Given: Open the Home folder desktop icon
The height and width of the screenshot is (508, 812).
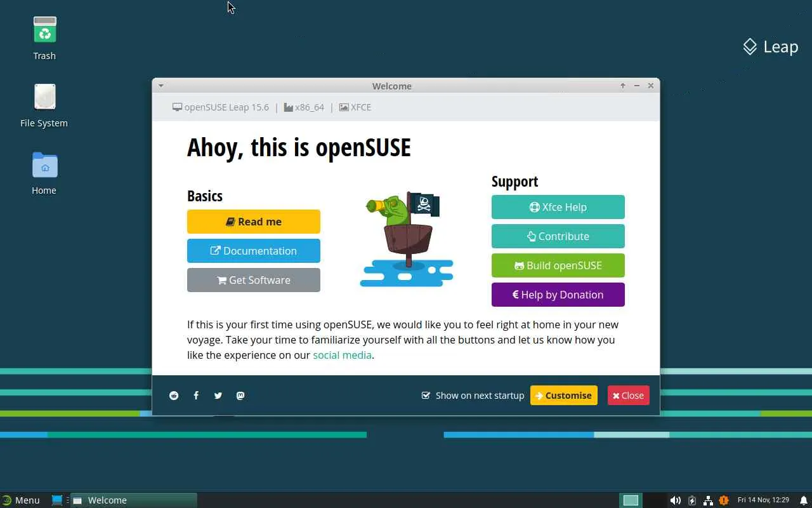Looking at the screenshot, I should point(44,165).
